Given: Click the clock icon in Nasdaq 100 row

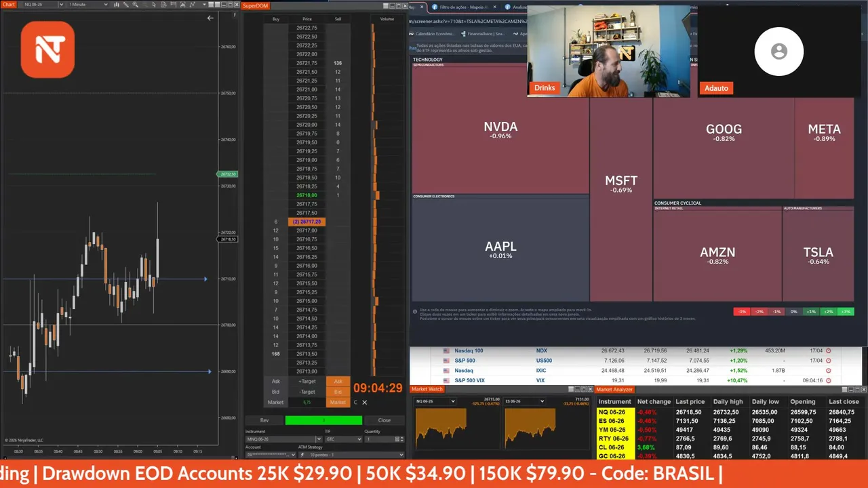Looking at the screenshot, I should [x=828, y=351].
